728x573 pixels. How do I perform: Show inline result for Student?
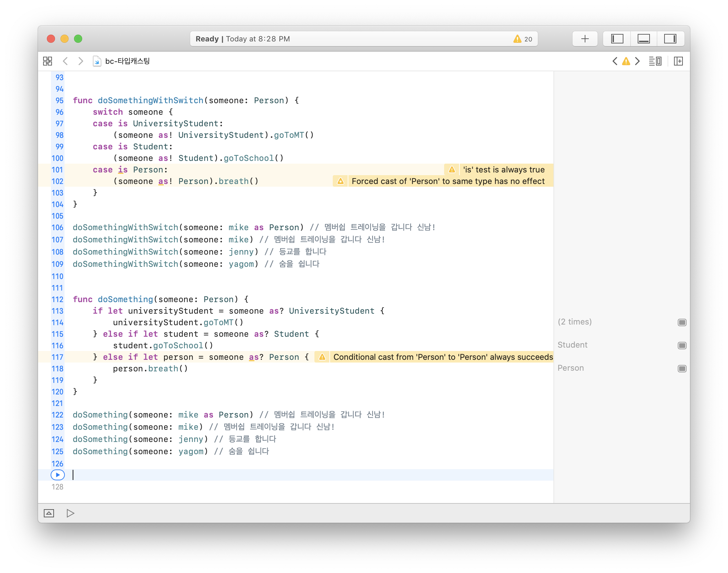tap(682, 346)
